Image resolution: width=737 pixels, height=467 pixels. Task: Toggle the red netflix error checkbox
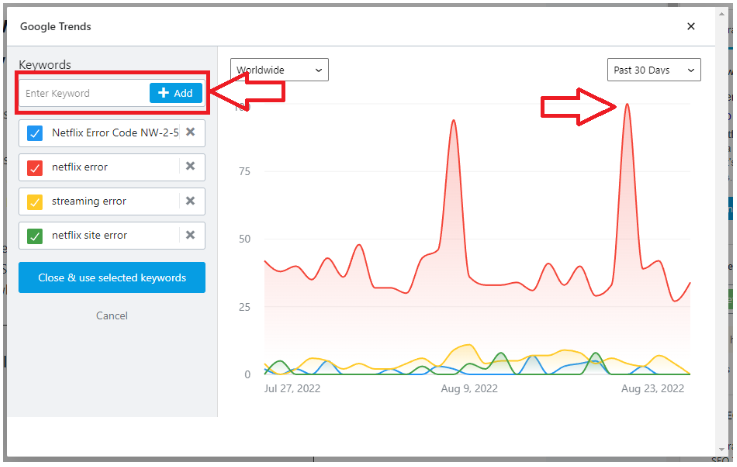click(x=35, y=167)
